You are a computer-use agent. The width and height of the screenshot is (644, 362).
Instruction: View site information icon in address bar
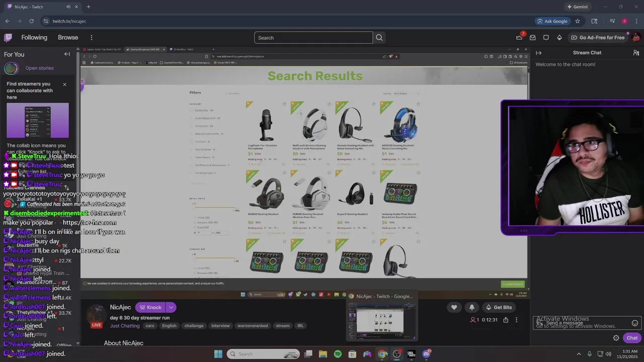pos(46,21)
